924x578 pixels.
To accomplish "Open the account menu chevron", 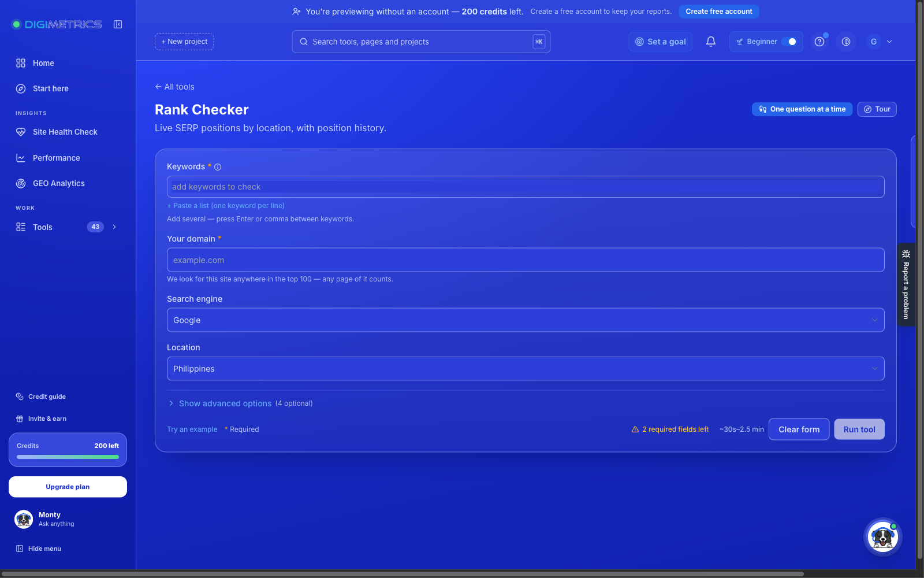I will tap(889, 42).
